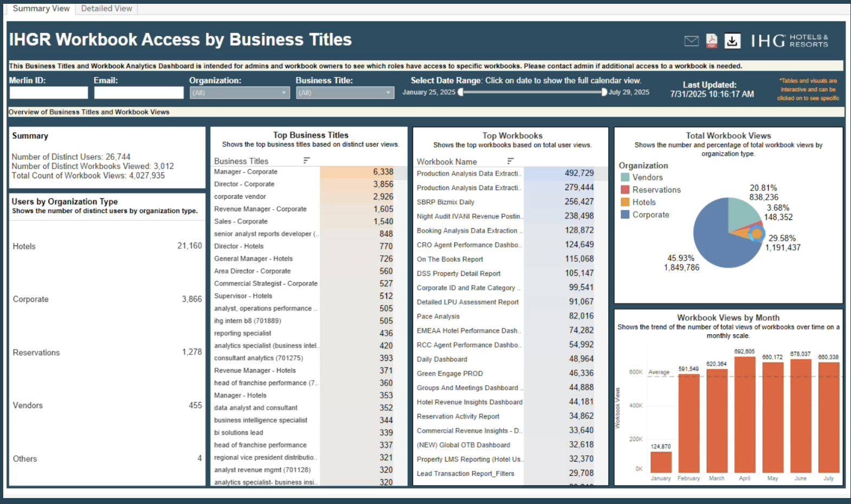Image resolution: width=851 pixels, height=504 pixels.
Task: Select Reservations legend color swatch
Action: click(x=625, y=190)
